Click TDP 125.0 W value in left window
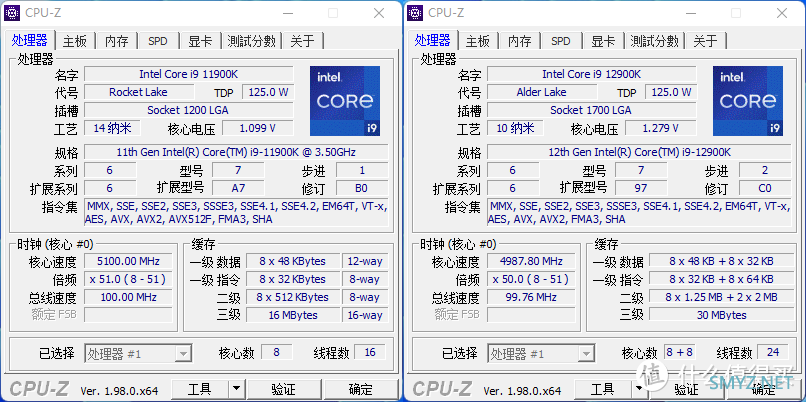 coord(268,92)
